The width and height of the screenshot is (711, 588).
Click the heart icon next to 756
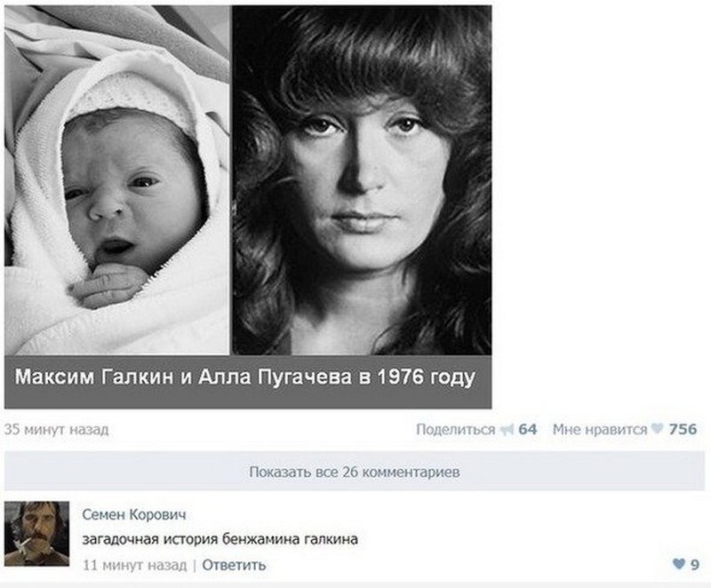(x=657, y=428)
